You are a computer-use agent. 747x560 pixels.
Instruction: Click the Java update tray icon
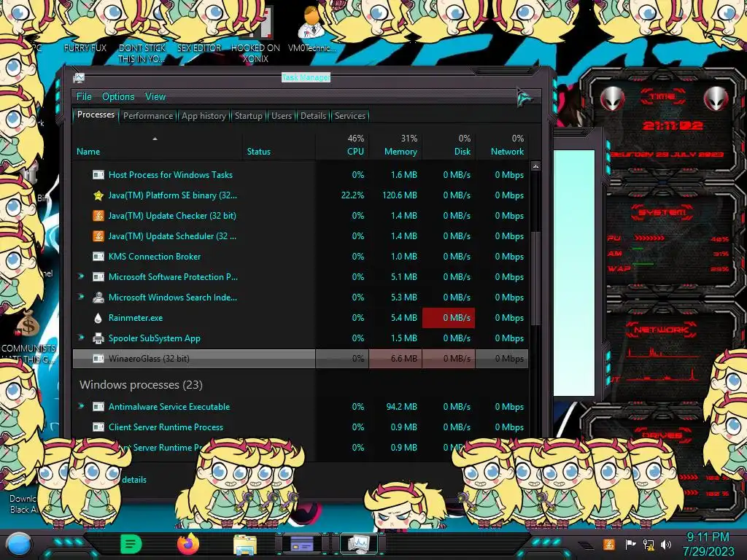609,544
